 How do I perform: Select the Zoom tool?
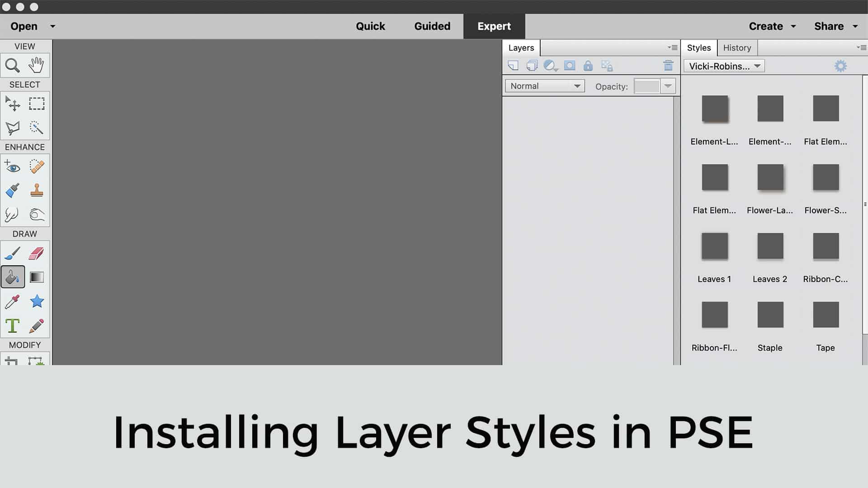point(13,66)
